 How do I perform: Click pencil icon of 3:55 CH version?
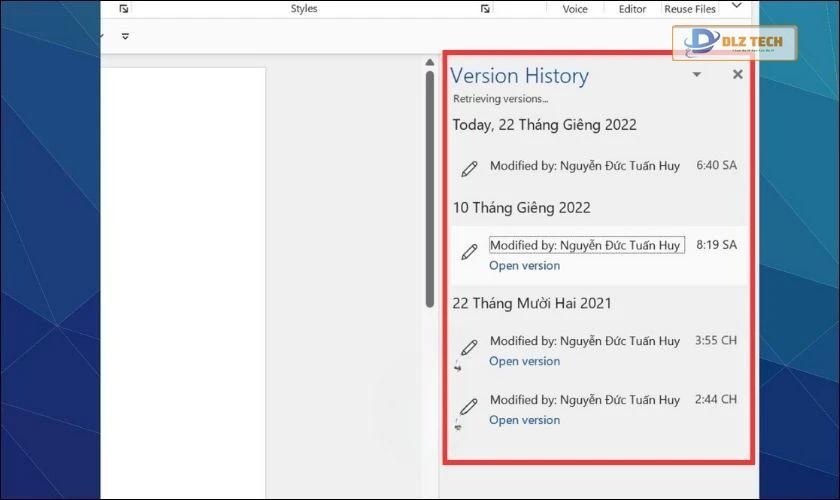[x=467, y=348]
